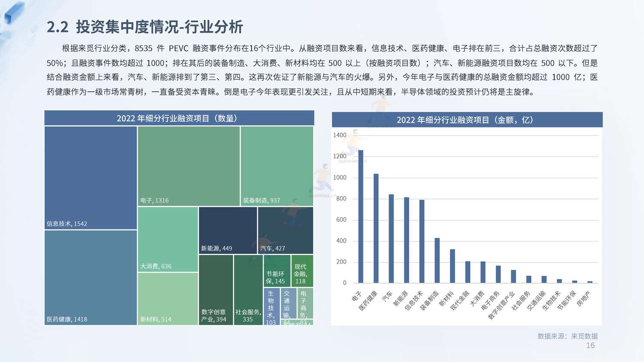Click the y-axis value 600
Image resolution: width=644 pixels, height=362 pixels.
[341, 220]
